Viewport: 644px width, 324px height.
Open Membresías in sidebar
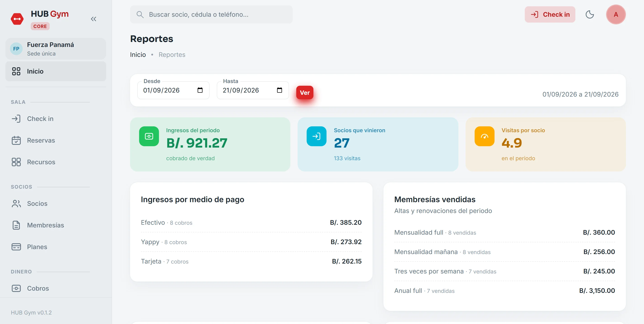point(56,225)
